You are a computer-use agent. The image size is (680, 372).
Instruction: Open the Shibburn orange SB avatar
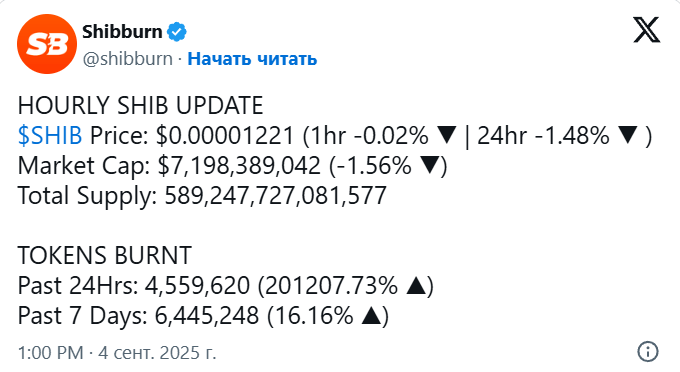pos(47,44)
